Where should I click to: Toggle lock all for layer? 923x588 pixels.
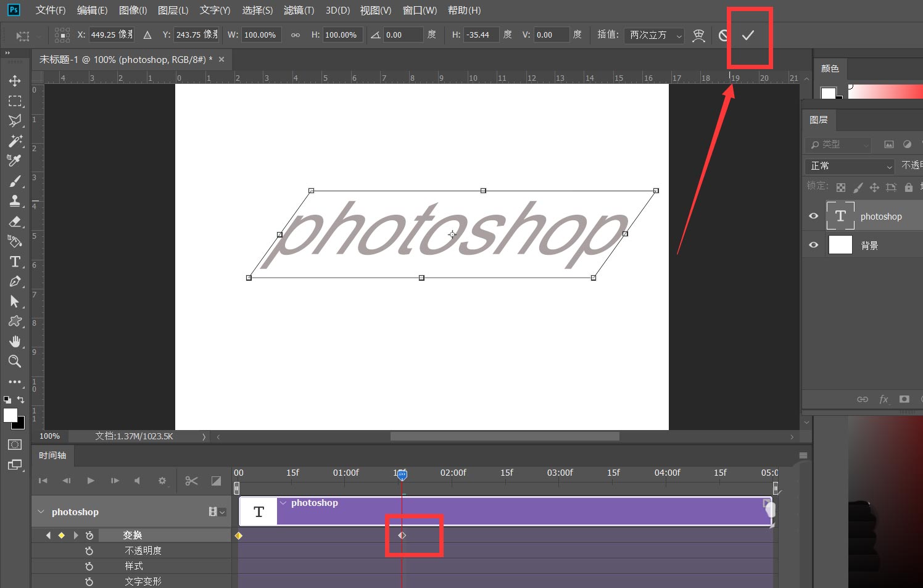point(908,188)
